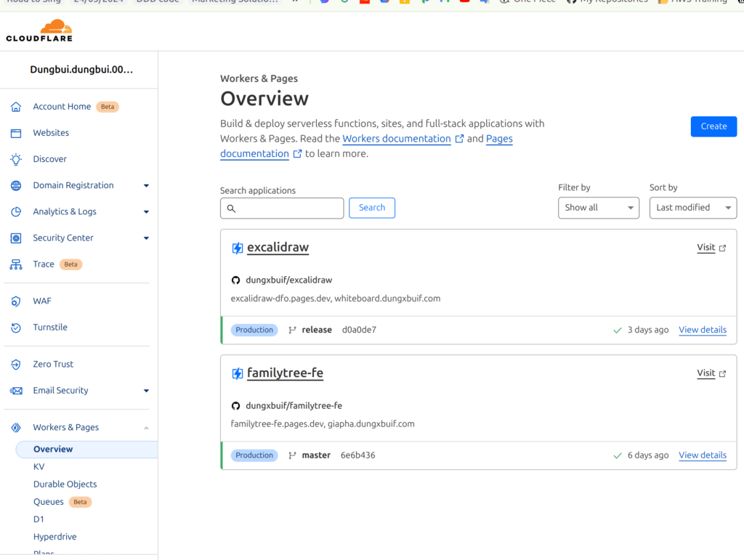Go to Account Home in sidebar
Screen dimensions: 744x560
point(62,107)
